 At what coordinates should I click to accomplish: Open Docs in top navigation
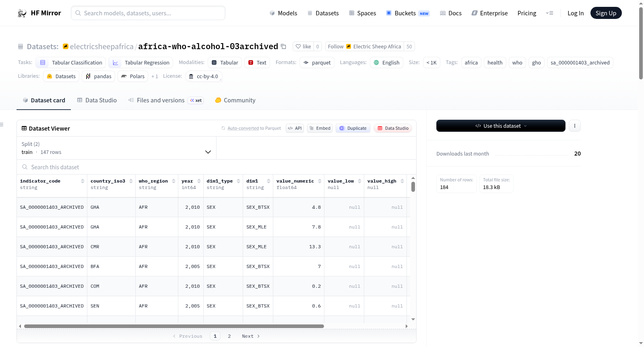(451, 13)
